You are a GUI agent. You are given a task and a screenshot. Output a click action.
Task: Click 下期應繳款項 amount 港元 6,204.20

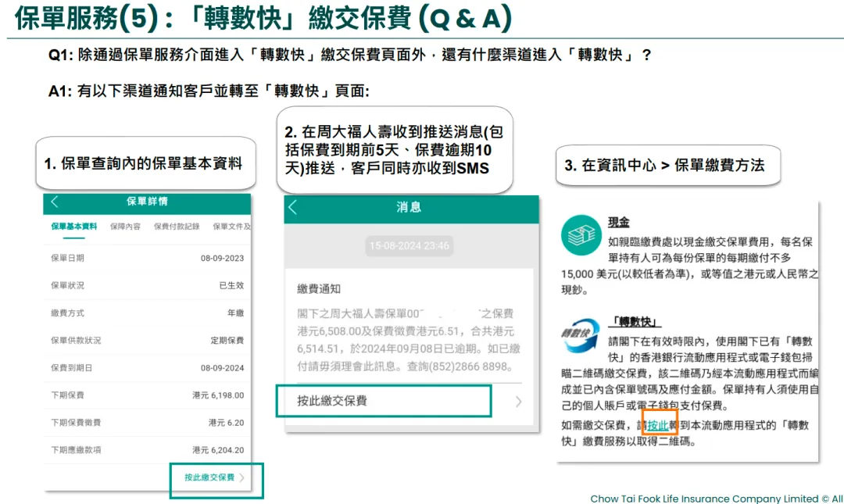coord(218,450)
